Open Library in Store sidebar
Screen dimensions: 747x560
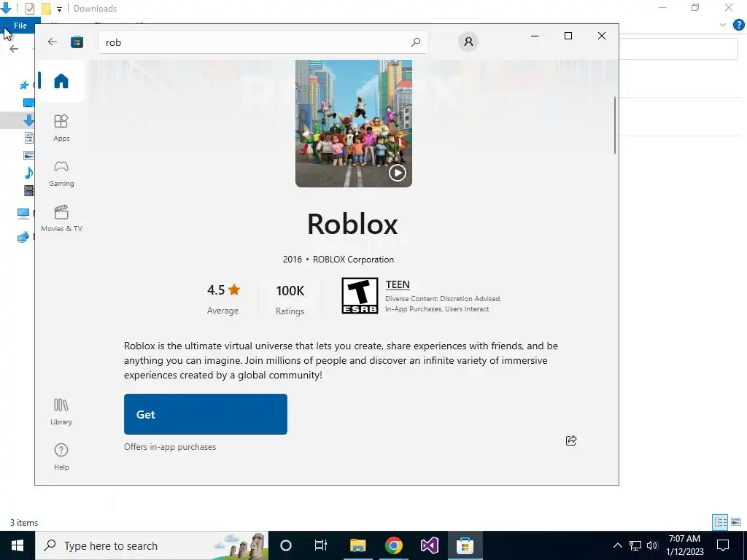pos(61,412)
